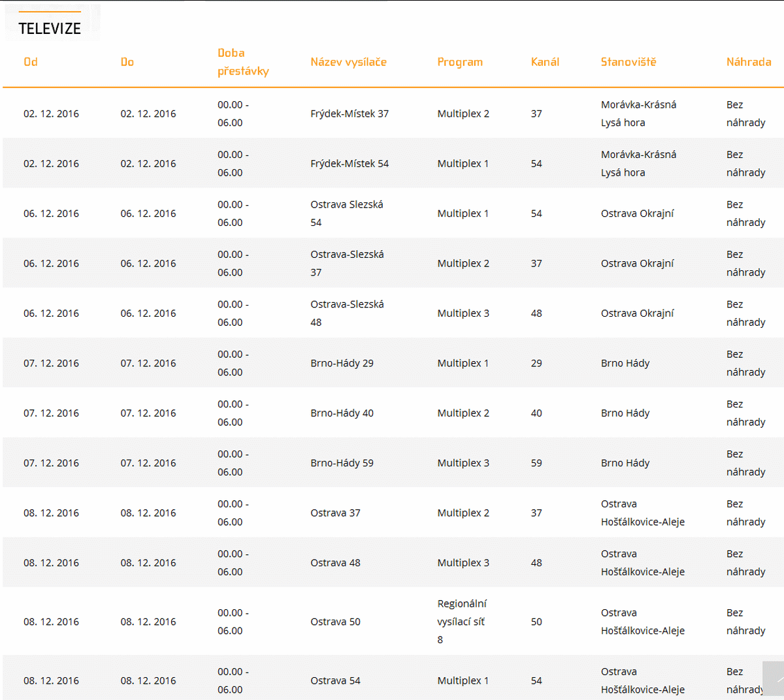Click the TELEVIZE section heading

point(50,29)
